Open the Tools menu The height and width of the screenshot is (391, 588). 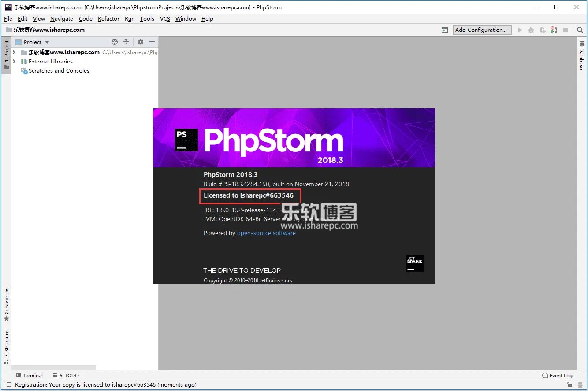(x=147, y=18)
